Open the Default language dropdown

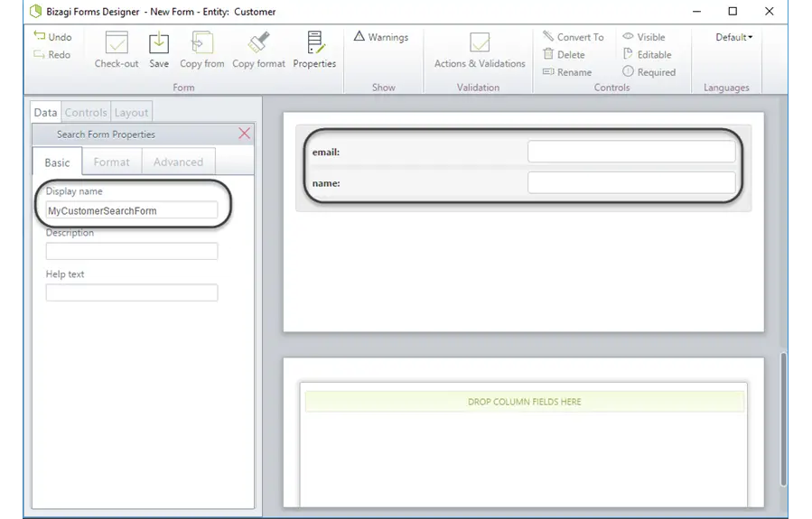pyautogui.click(x=734, y=37)
